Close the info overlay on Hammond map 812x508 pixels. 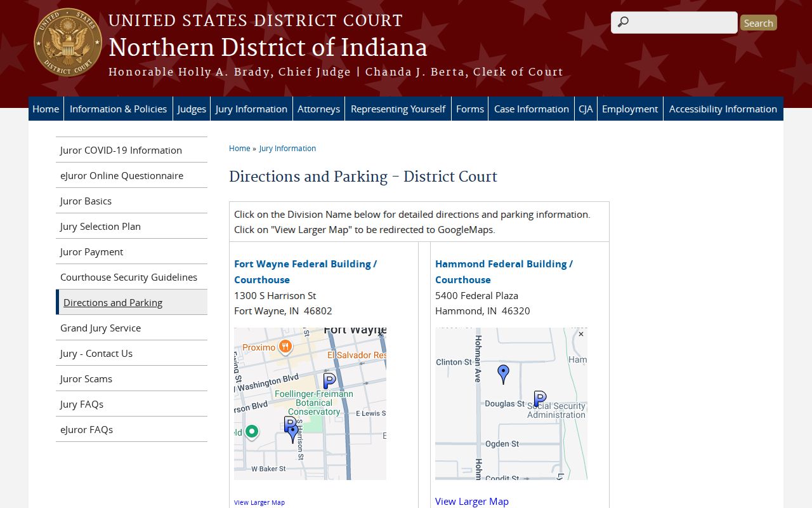(x=580, y=334)
